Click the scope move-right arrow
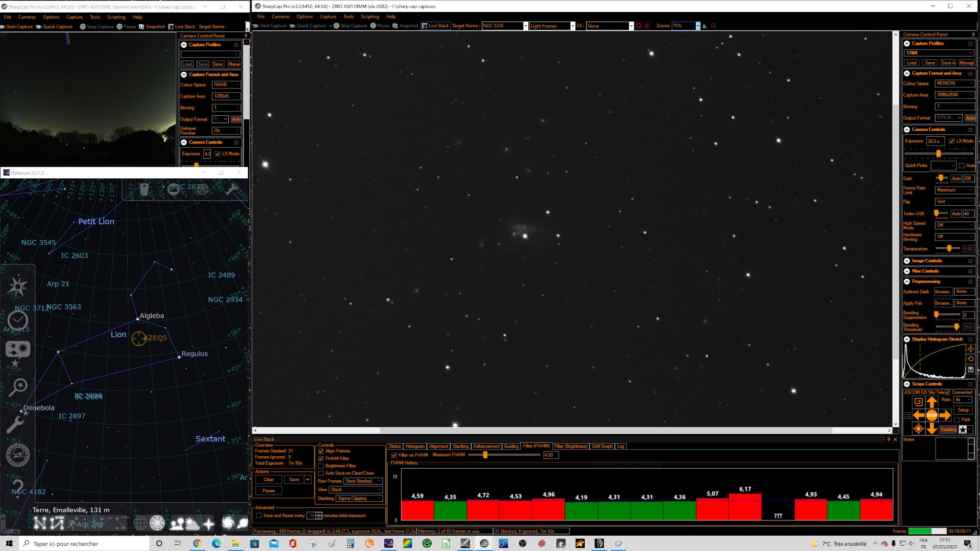This screenshot has width=980, height=551. coord(945,415)
